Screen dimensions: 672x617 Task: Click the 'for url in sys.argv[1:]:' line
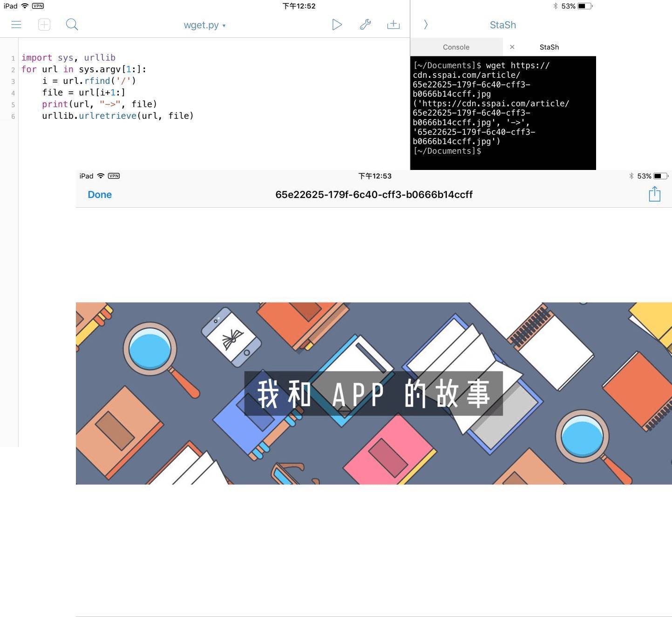coord(84,69)
